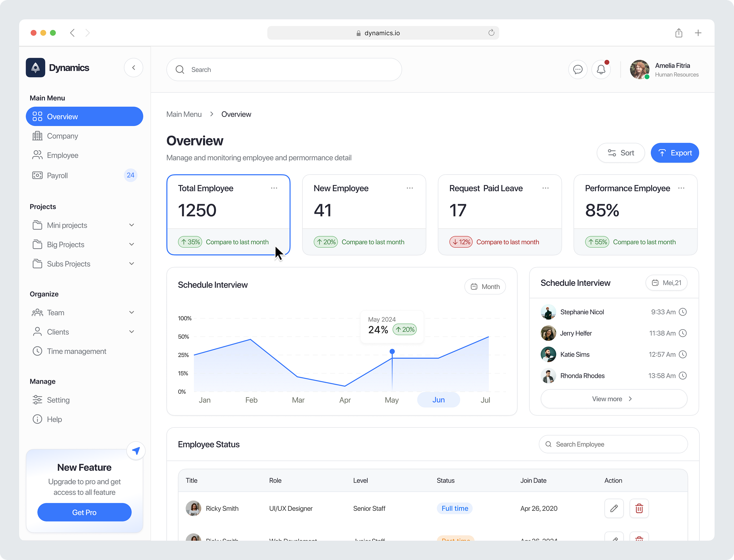Select the Employee menu item

(x=62, y=155)
